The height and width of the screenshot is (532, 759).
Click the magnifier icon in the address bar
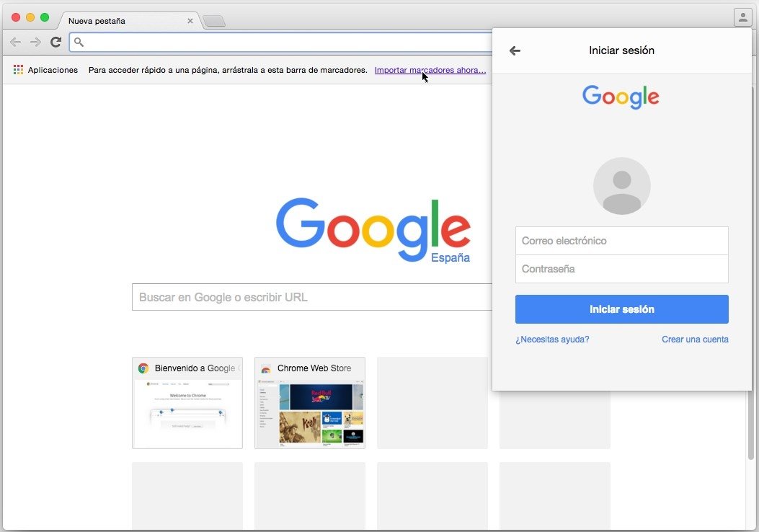(x=79, y=42)
